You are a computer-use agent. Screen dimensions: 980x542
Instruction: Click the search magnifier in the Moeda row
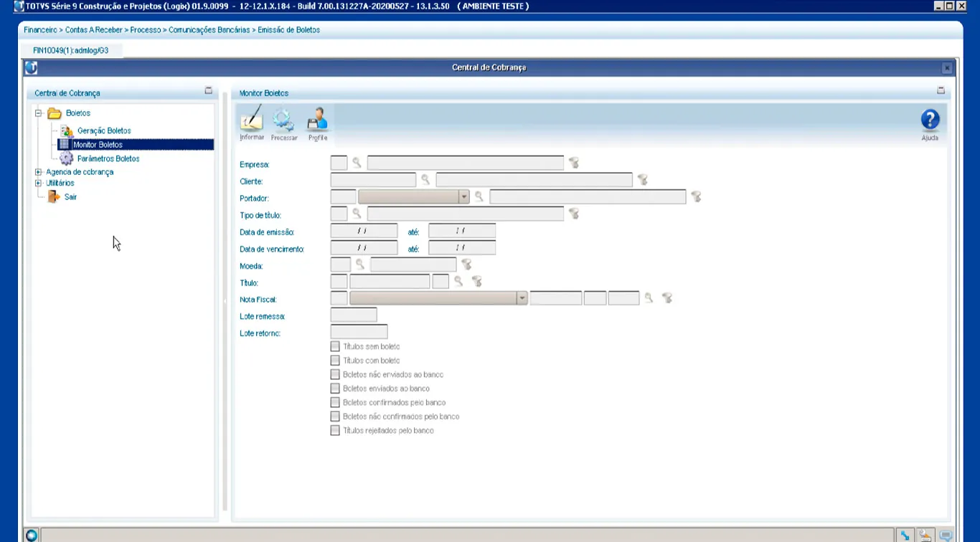pos(360,265)
